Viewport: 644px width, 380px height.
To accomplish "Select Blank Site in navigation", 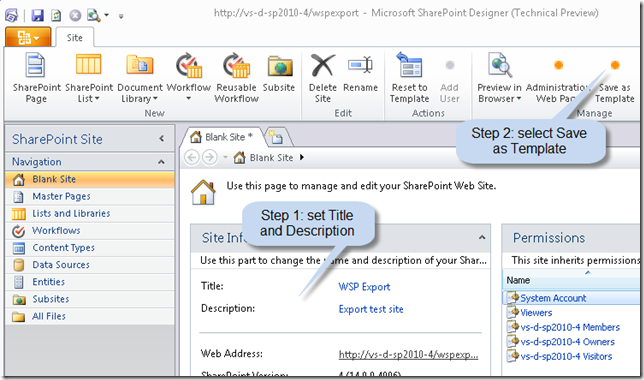I will [x=90, y=179].
